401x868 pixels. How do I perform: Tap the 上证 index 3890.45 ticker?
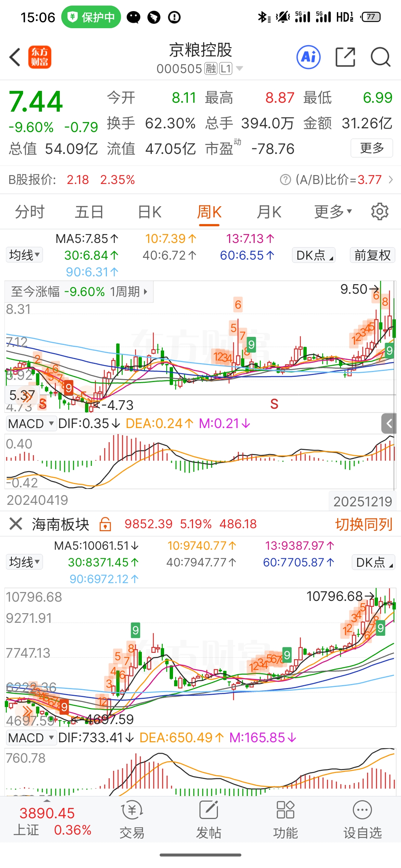click(47, 813)
